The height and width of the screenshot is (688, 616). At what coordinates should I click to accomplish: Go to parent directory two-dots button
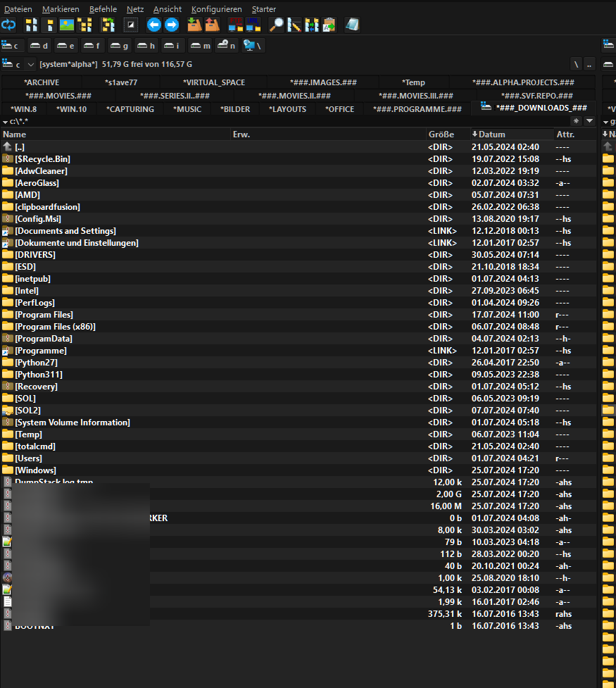[x=589, y=65]
